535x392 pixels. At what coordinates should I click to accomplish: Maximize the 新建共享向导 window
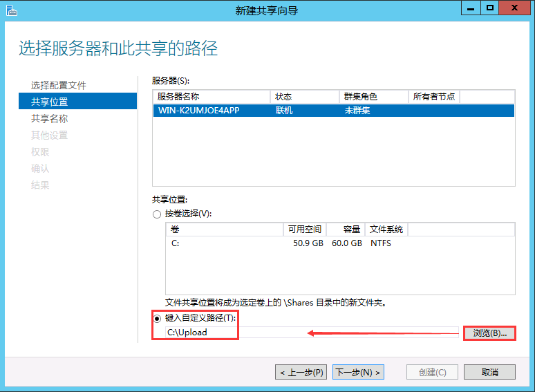(x=490, y=8)
